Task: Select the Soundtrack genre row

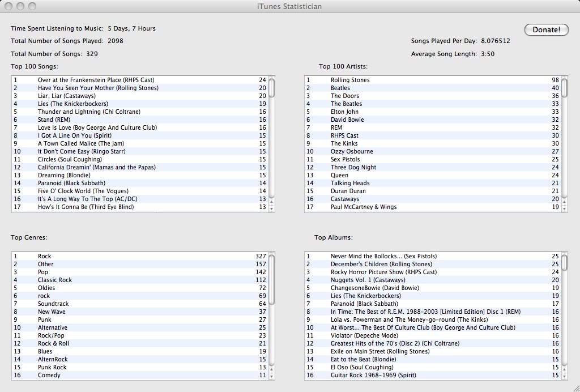Action: (x=140, y=304)
